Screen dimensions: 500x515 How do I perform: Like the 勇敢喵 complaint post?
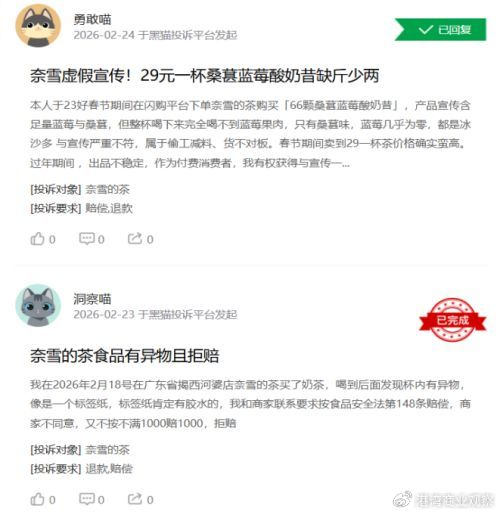click(43, 239)
